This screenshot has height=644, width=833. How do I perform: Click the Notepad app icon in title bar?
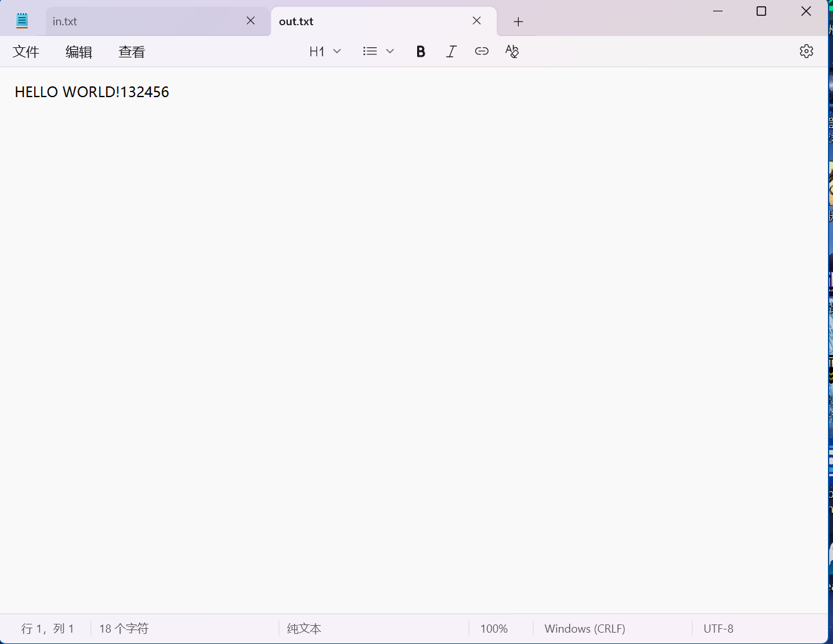(22, 21)
